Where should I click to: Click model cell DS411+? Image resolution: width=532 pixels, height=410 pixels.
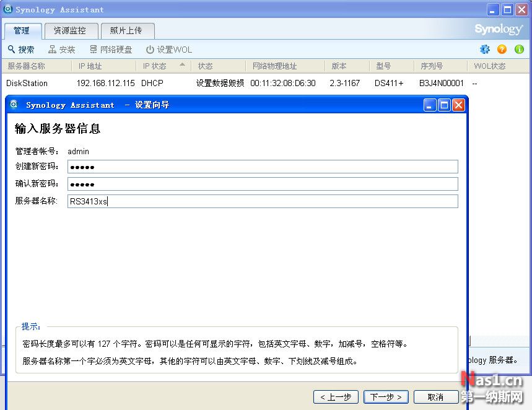pos(389,83)
